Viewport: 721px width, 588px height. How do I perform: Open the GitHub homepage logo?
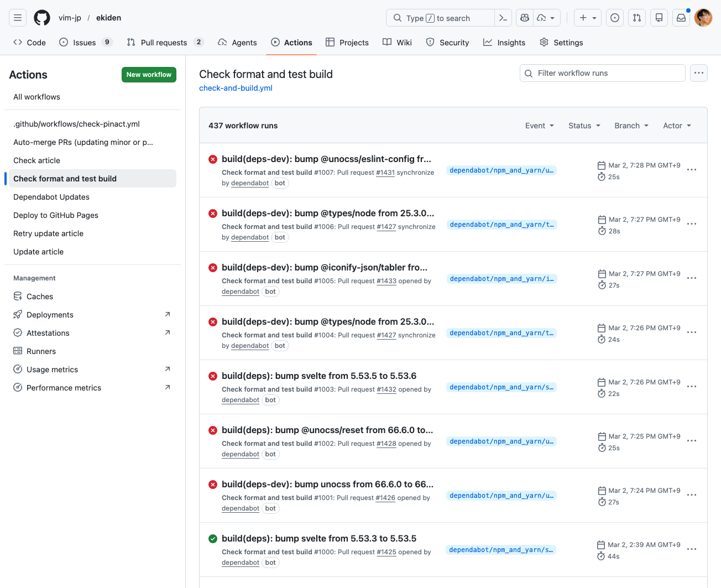[x=42, y=18]
